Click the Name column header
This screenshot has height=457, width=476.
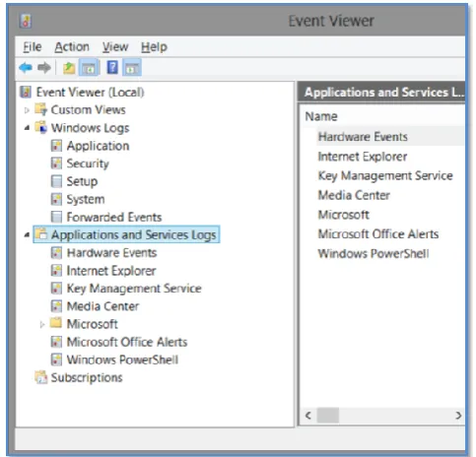click(321, 116)
